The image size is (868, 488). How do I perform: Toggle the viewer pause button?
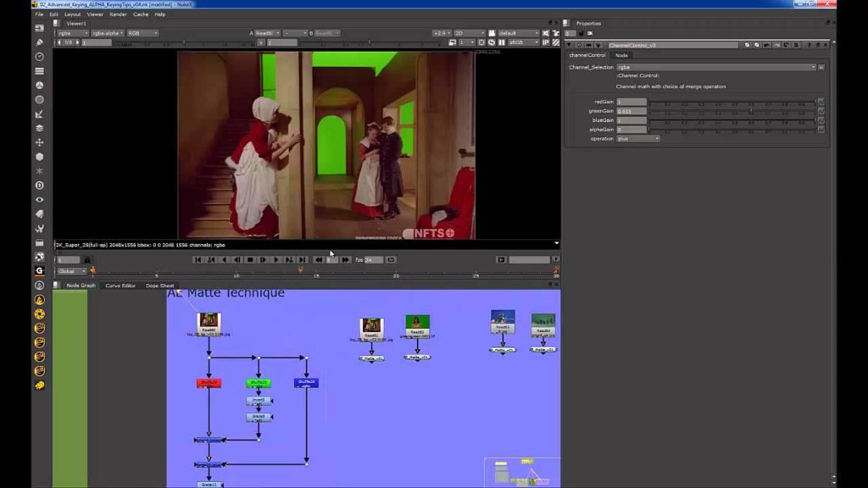pos(502,42)
